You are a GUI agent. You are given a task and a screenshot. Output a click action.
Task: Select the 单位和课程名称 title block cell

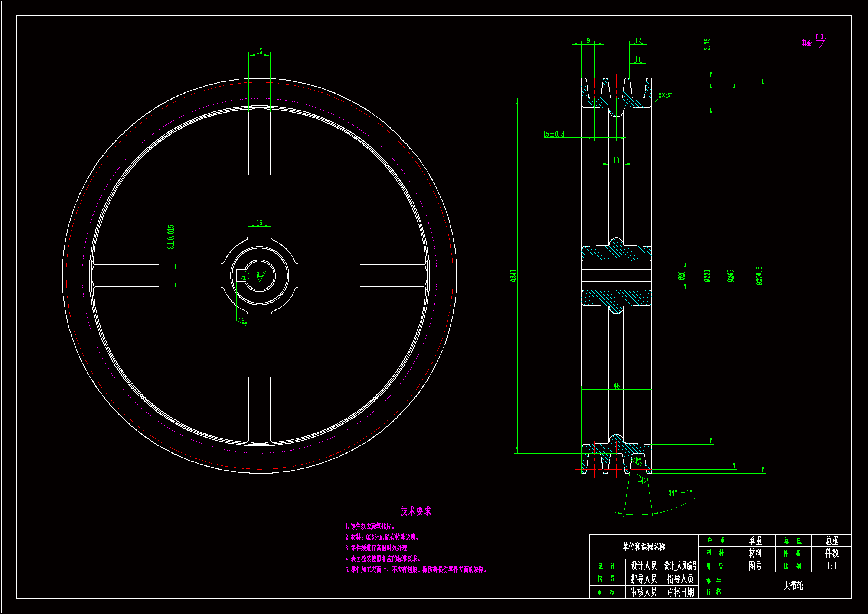click(644, 546)
